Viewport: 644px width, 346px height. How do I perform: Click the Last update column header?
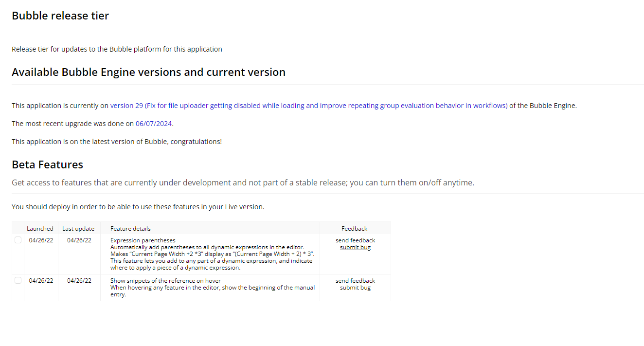click(x=78, y=228)
